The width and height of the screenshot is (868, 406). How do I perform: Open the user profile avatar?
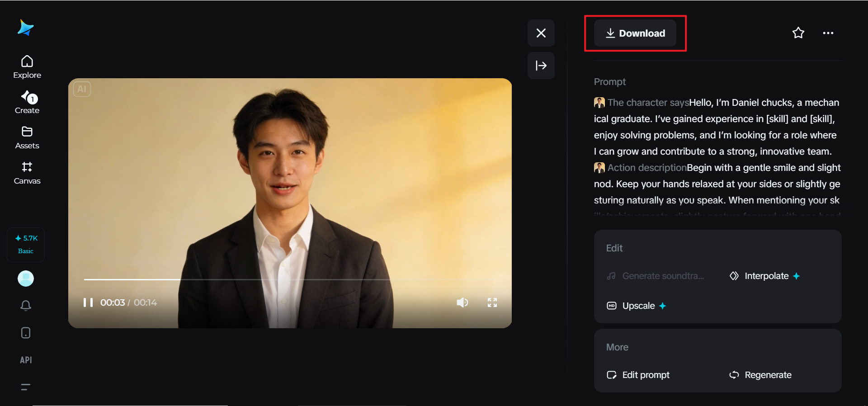pos(26,279)
